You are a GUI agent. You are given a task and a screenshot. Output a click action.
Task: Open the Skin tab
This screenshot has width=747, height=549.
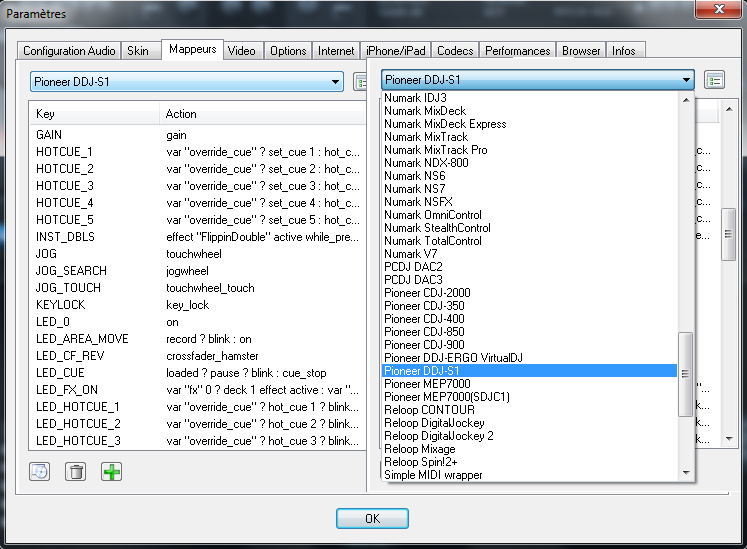(x=138, y=51)
